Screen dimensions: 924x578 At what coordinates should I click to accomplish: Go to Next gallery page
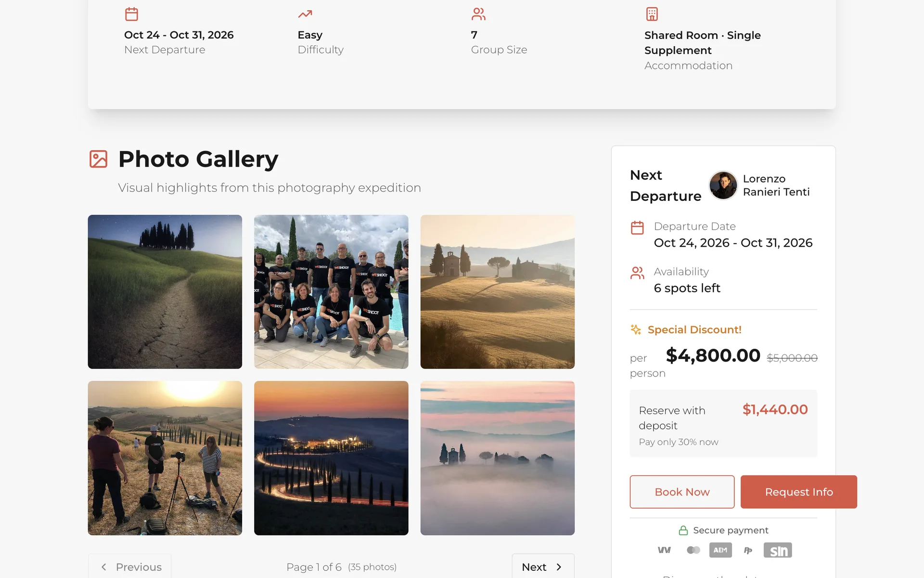tap(543, 567)
